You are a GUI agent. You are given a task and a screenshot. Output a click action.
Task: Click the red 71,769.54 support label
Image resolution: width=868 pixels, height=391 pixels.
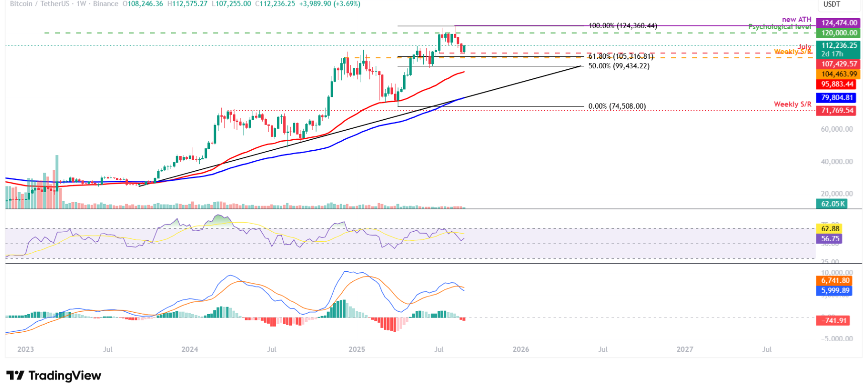[x=837, y=110]
